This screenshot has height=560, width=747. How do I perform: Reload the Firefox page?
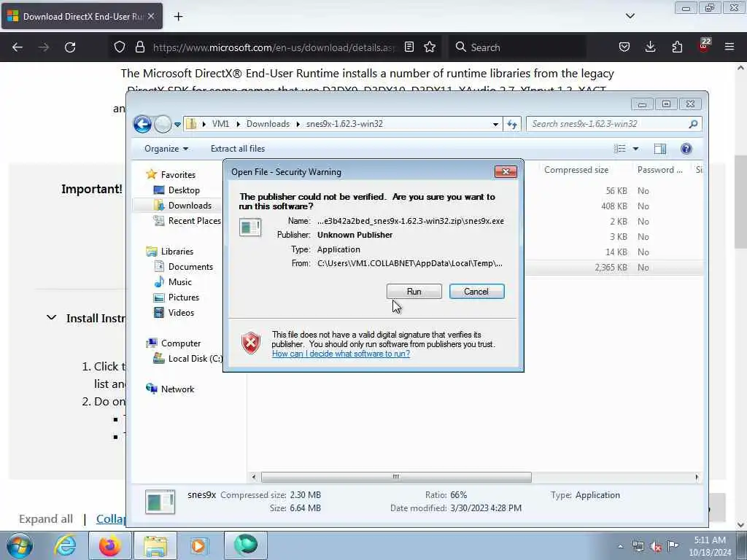tap(70, 47)
